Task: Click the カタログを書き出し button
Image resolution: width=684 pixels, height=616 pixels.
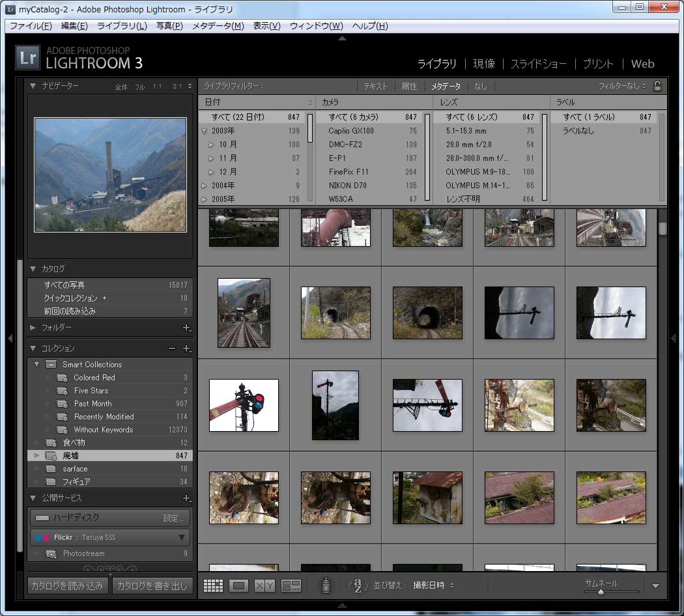Action: pyautogui.click(x=152, y=586)
